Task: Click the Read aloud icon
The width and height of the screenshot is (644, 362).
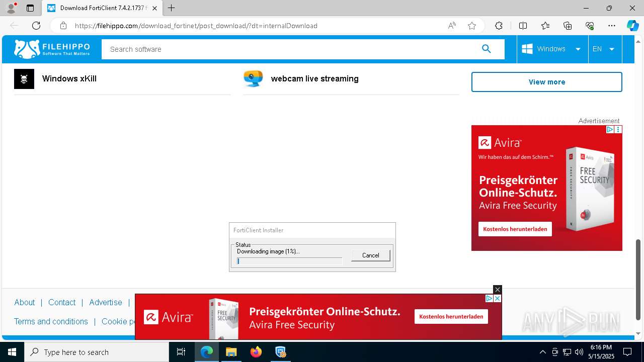Action: (x=452, y=26)
